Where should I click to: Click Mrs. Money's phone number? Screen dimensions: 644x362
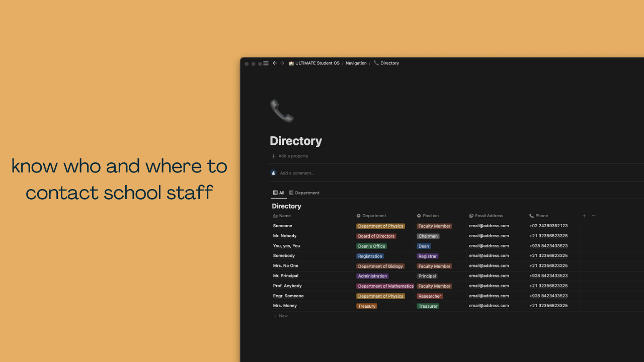coord(548,306)
